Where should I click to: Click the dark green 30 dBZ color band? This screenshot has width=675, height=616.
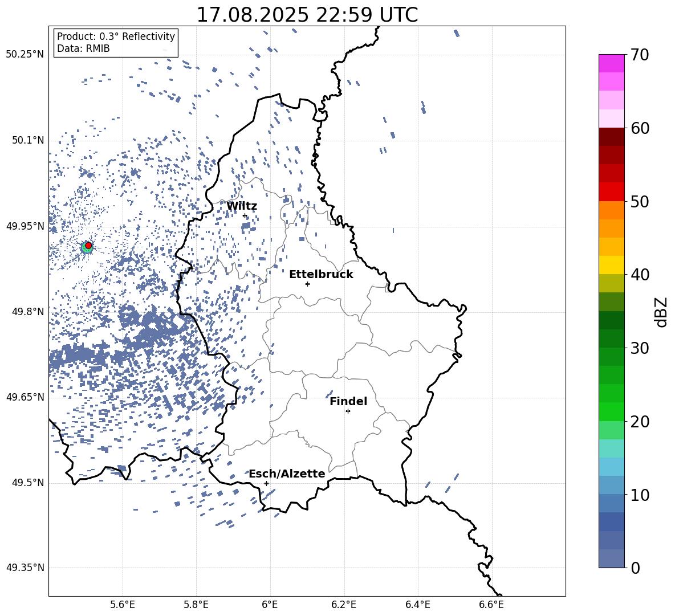coord(611,338)
